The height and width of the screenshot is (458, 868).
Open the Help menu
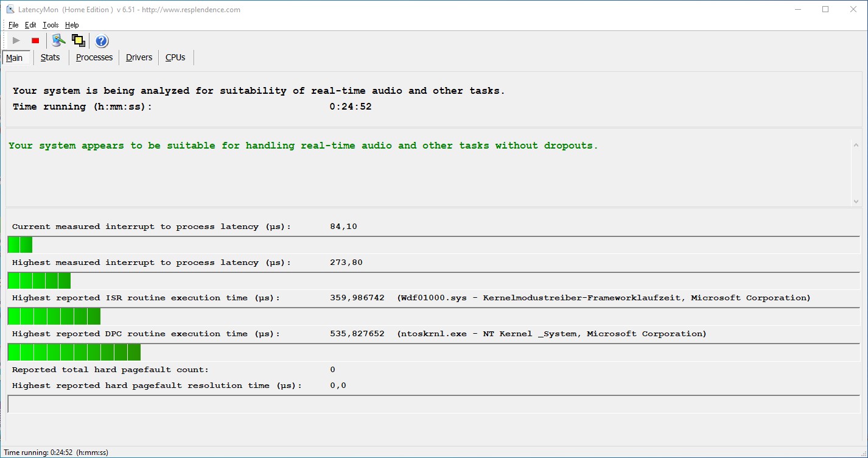[72, 25]
